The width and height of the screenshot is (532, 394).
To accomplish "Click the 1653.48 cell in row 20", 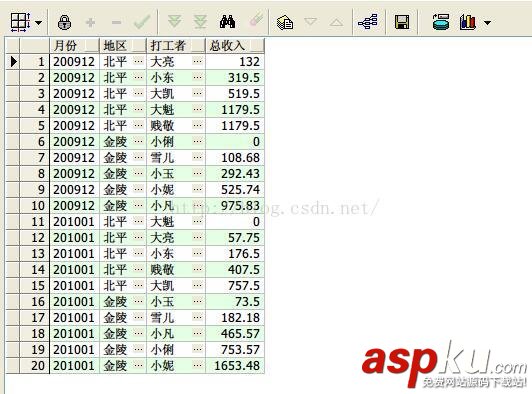I will [235, 365].
